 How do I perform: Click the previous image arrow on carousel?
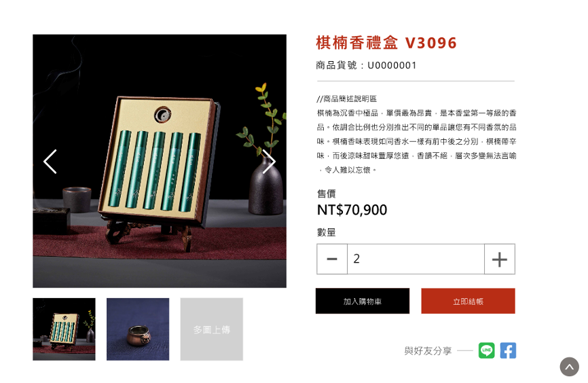click(x=50, y=162)
